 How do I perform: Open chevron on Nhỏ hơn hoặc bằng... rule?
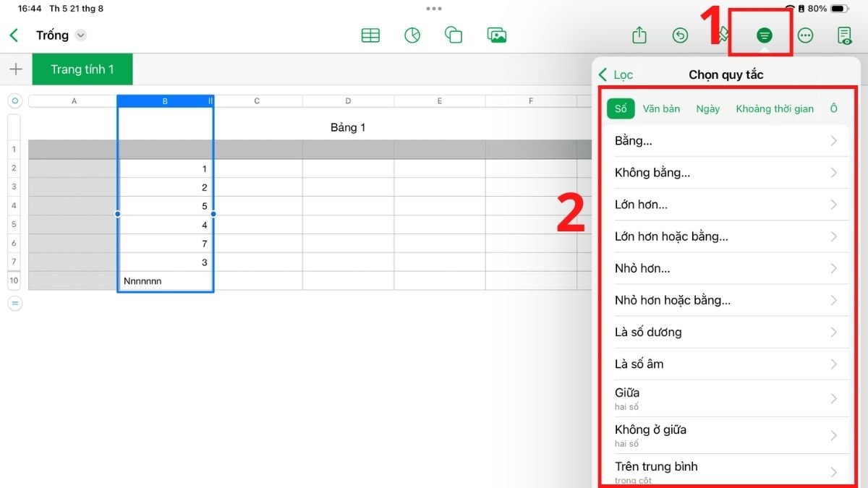click(x=833, y=300)
